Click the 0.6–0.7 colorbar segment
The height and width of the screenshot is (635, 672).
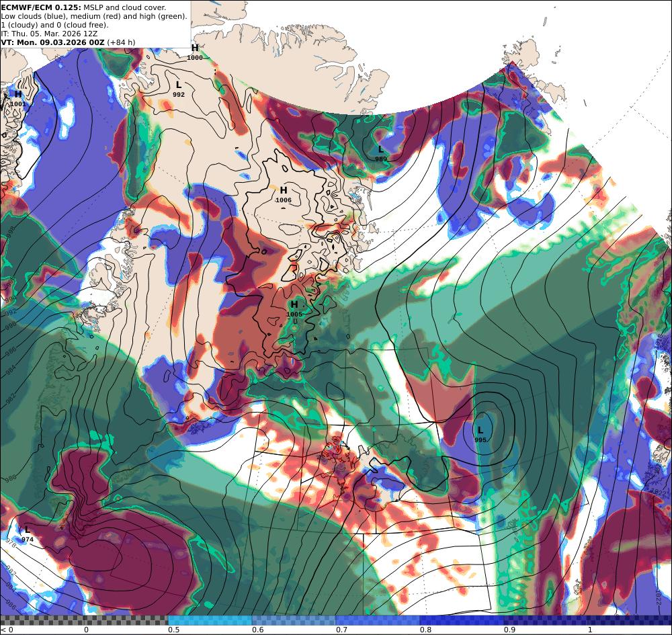coord(294,620)
